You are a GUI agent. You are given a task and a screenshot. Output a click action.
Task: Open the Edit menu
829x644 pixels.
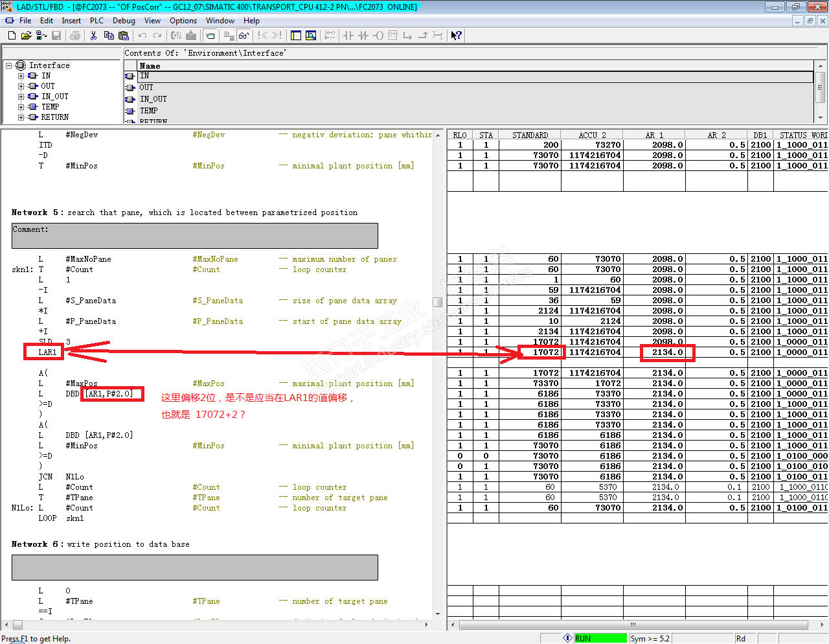(x=47, y=21)
